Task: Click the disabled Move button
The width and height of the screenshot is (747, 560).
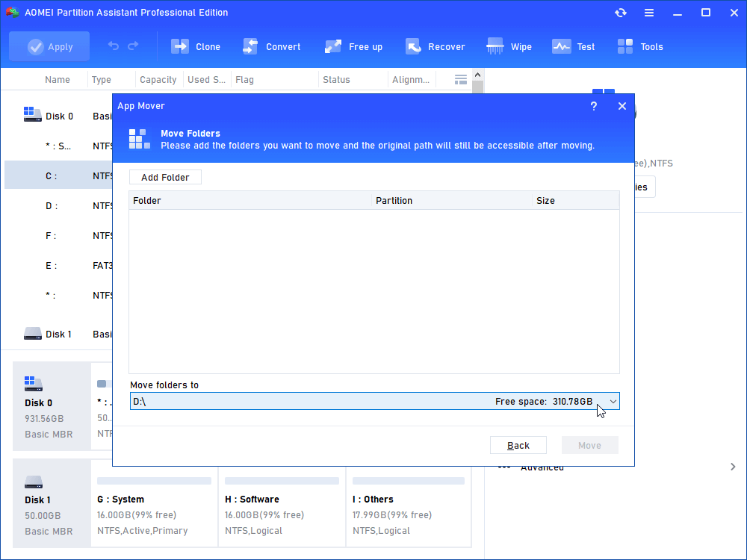Action: pyautogui.click(x=590, y=445)
